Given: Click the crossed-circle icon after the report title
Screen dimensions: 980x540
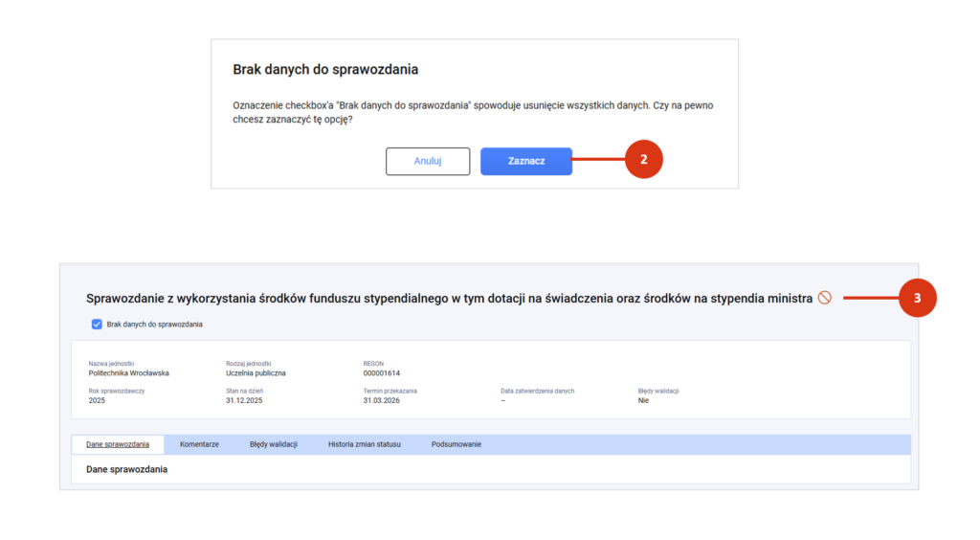Looking at the screenshot, I should pos(824,299).
